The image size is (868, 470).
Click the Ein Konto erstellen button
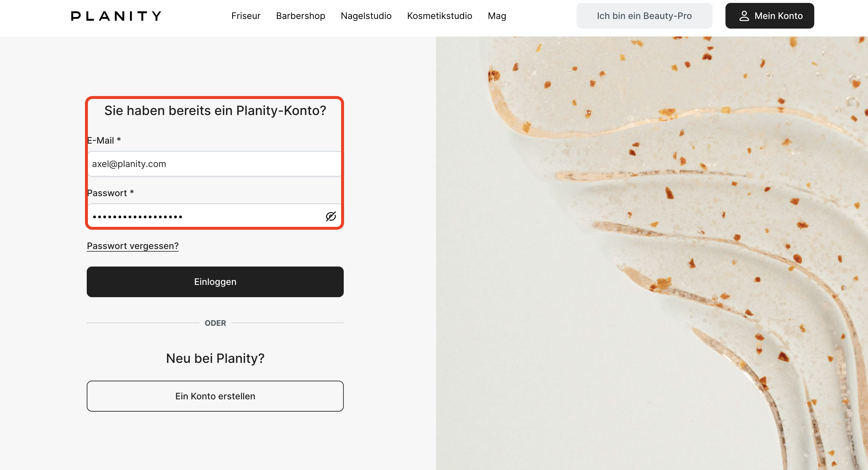tap(215, 396)
